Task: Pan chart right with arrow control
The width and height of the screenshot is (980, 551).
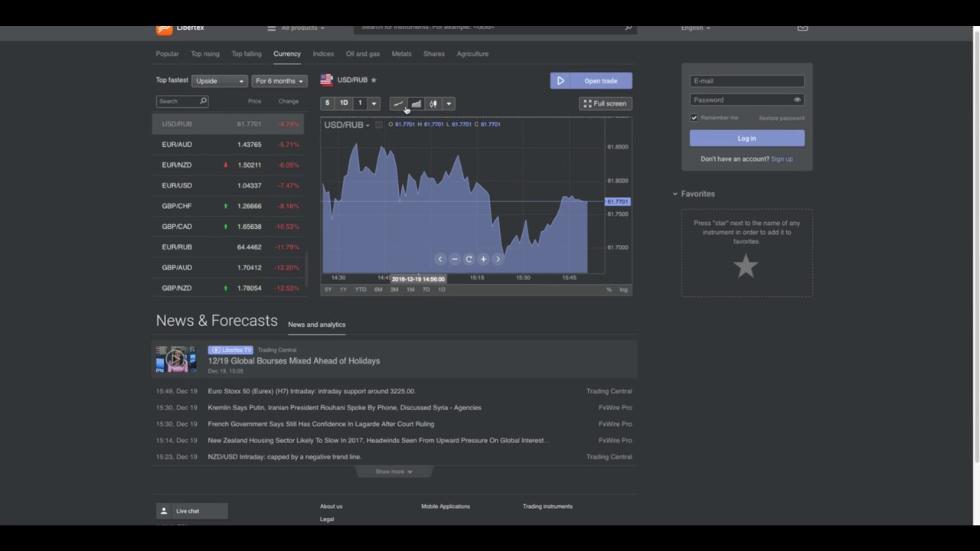Action: click(x=498, y=259)
